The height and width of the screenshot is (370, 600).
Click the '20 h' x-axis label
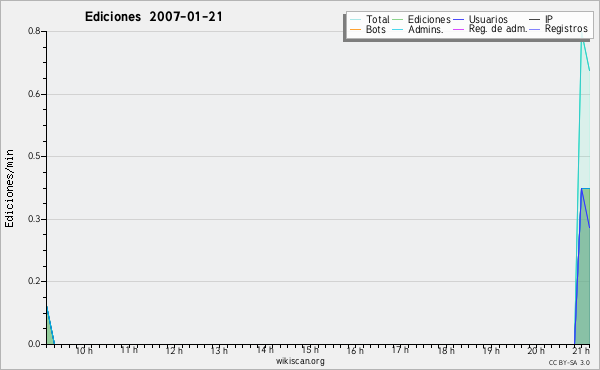tap(536, 350)
